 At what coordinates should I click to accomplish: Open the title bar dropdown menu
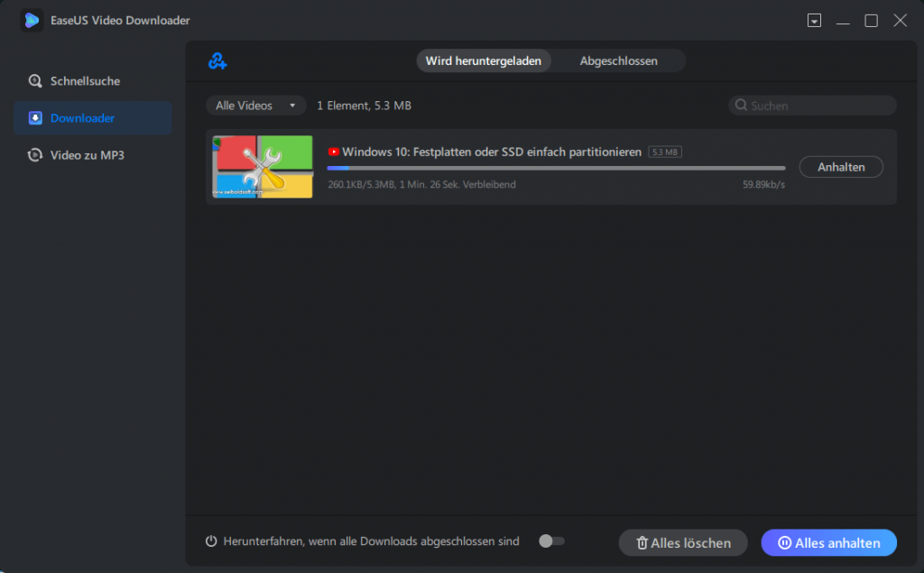pyautogui.click(x=814, y=20)
